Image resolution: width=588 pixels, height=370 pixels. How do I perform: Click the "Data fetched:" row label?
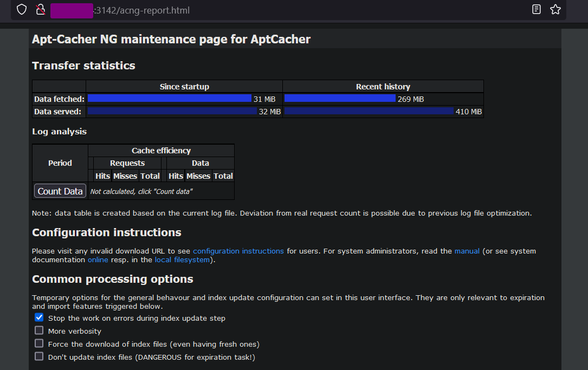59,99
